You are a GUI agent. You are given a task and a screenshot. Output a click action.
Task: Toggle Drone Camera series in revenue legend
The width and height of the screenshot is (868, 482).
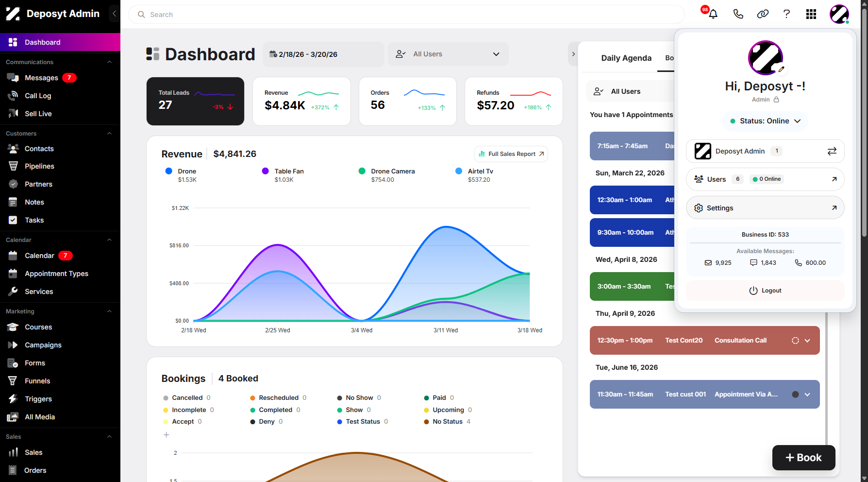point(387,175)
